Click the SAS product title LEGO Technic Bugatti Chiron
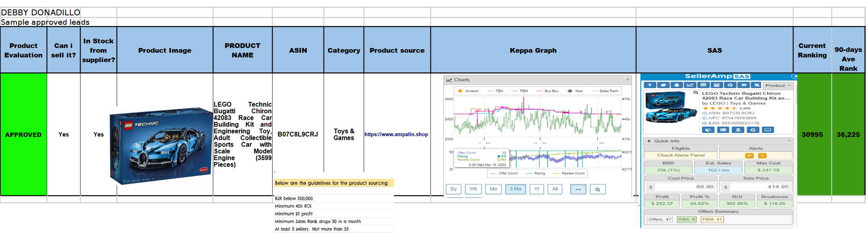Viewport: 868px width, 247px height. coord(746,96)
